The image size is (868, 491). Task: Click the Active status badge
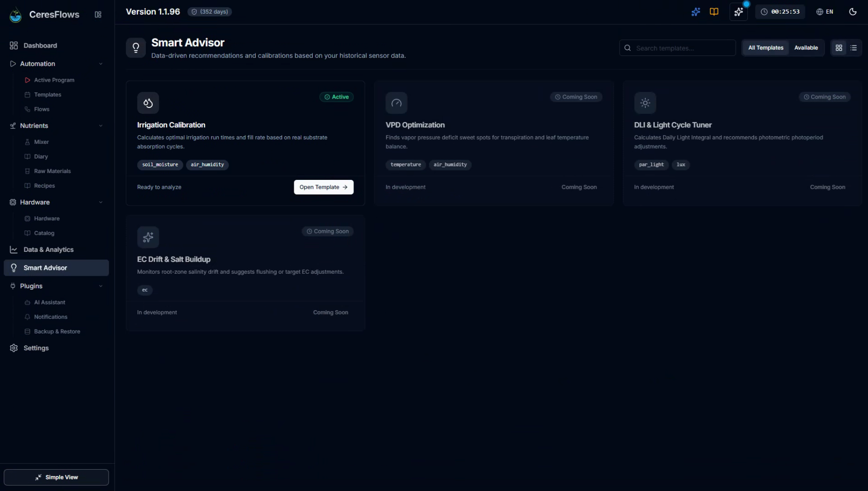tap(337, 97)
